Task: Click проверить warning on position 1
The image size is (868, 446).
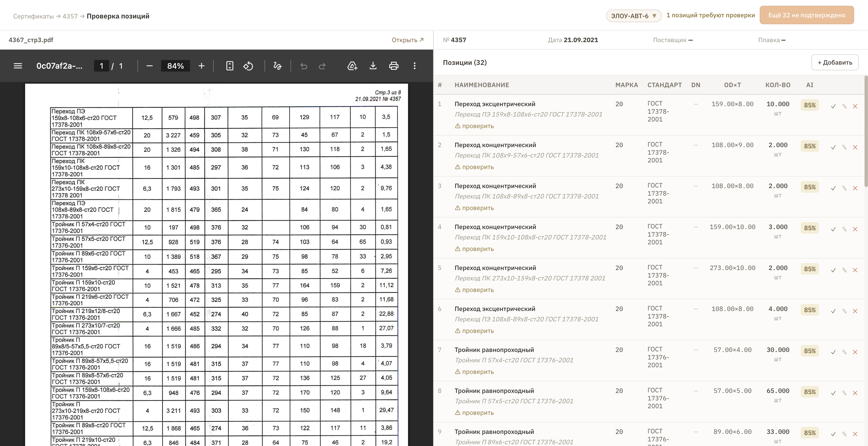Action: pyautogui.click(x=474, y=126)
